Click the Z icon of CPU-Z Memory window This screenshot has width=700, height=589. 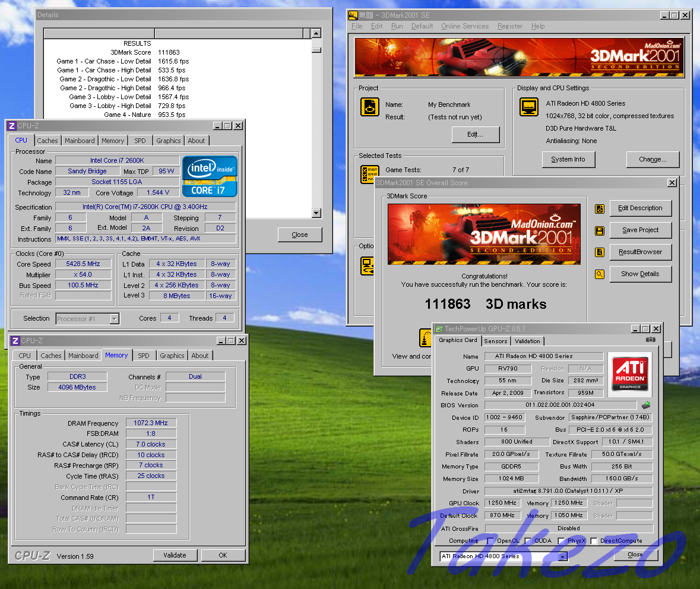point(15,341)
